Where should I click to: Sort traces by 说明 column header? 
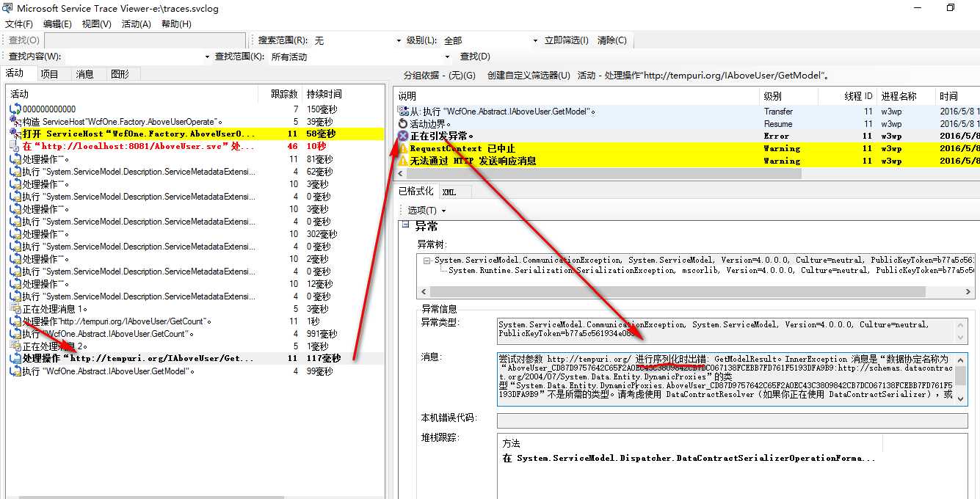(x=577, y=96)
